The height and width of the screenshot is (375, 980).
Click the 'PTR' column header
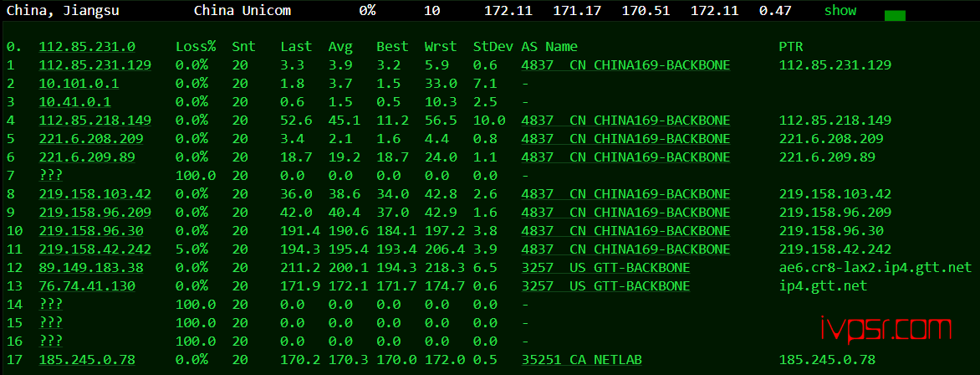pos(791,47)
